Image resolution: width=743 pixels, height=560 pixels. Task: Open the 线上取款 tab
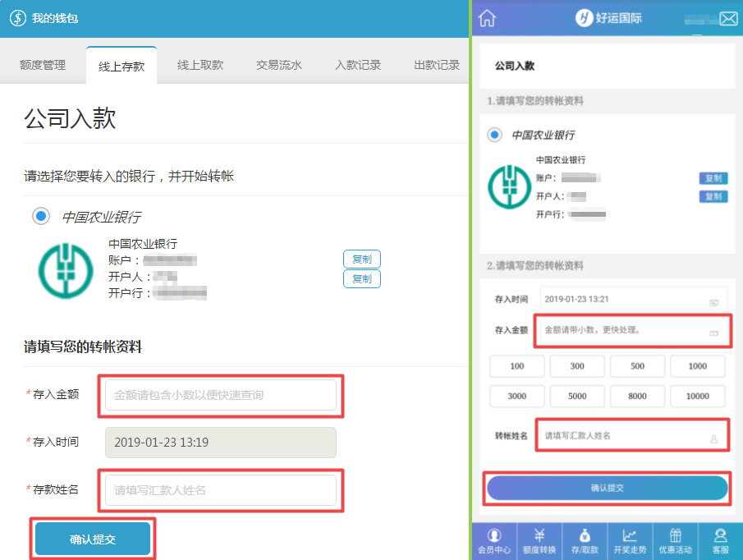pyautogui.click(x=200, y=66)
